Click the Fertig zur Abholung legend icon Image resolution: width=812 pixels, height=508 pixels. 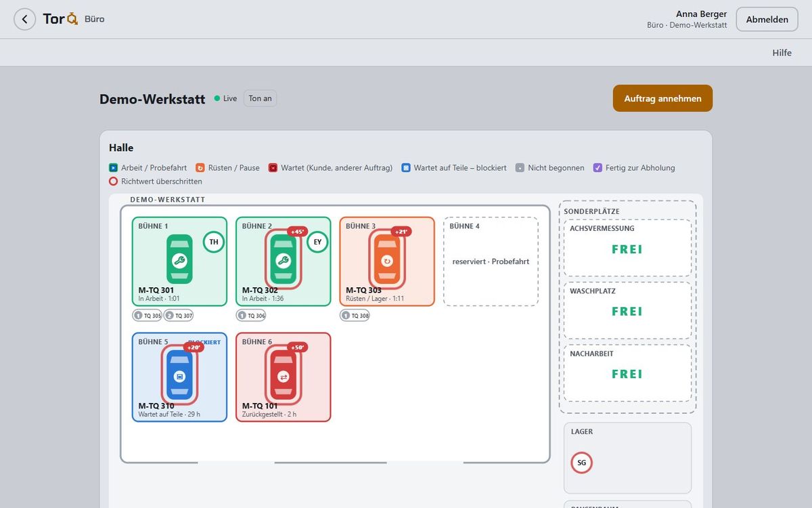(x=597, y=168)
